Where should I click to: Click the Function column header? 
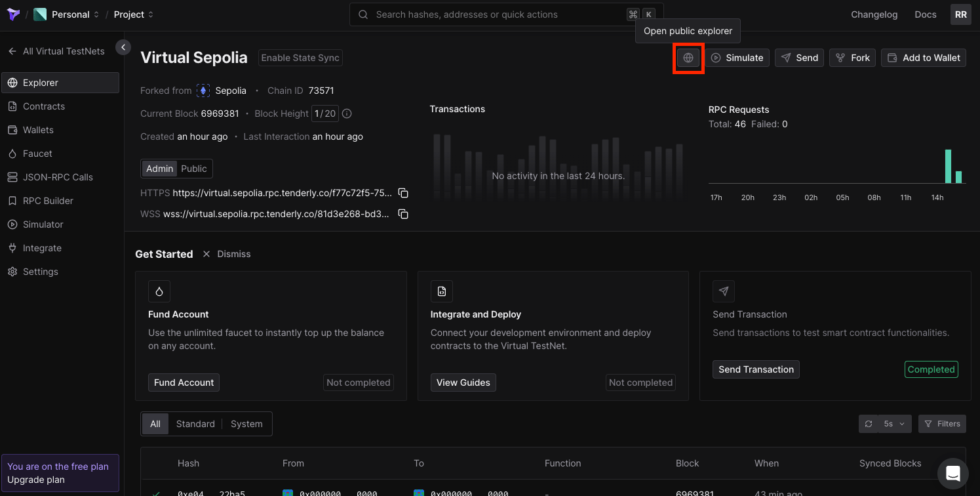(x=562, y=463)
